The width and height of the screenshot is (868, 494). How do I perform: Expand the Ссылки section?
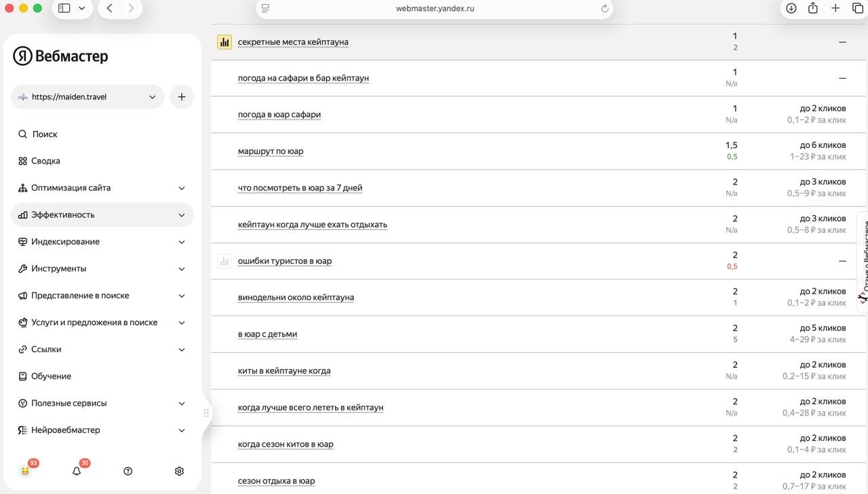(102, 349)
